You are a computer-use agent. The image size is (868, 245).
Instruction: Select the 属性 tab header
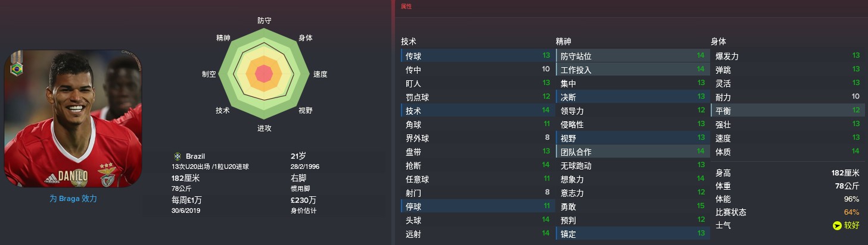click(x=406, y=7)
